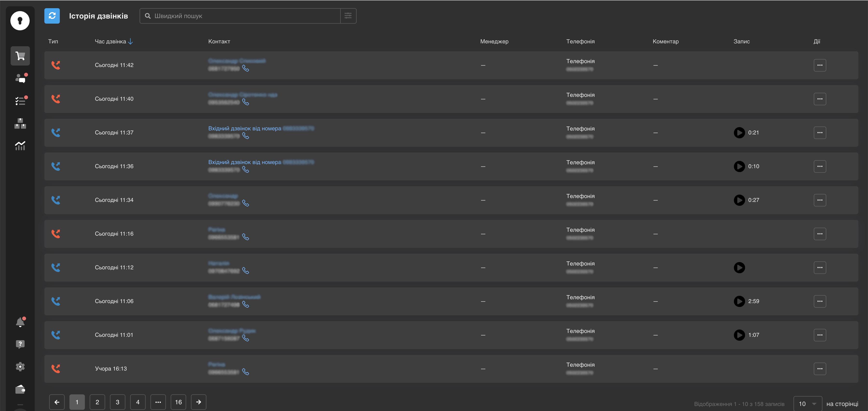Open the customer chats sidebar icon

tap(20, 79)
